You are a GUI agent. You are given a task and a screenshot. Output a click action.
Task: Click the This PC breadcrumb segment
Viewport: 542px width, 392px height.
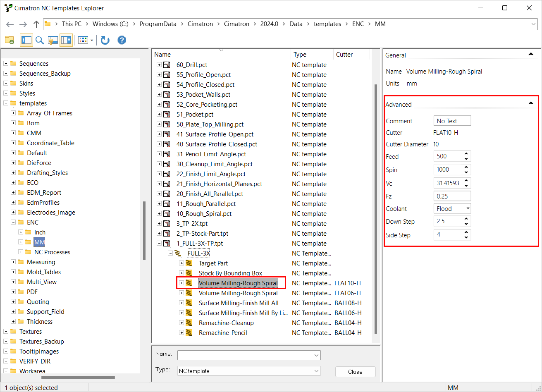tap(72, 24)
